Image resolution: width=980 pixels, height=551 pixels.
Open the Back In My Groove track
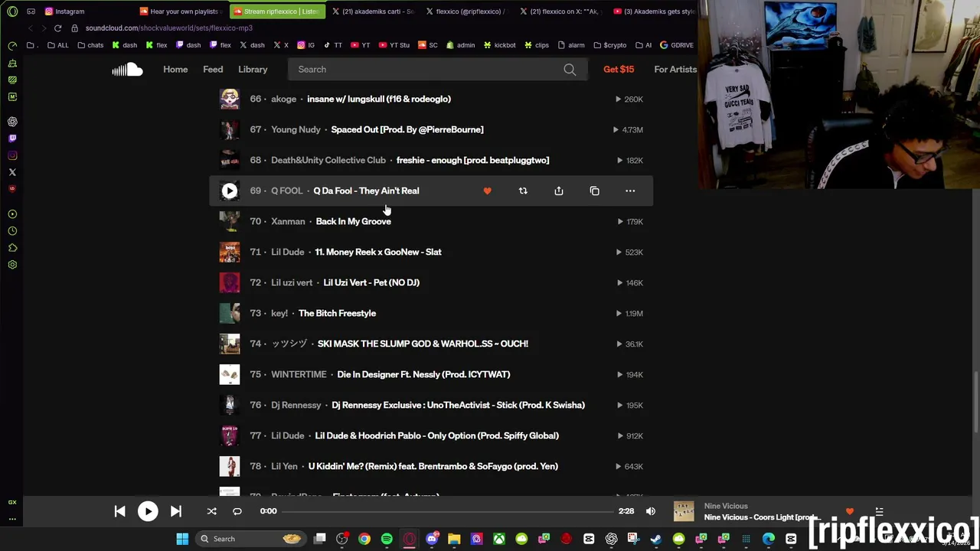click(353, 221)
